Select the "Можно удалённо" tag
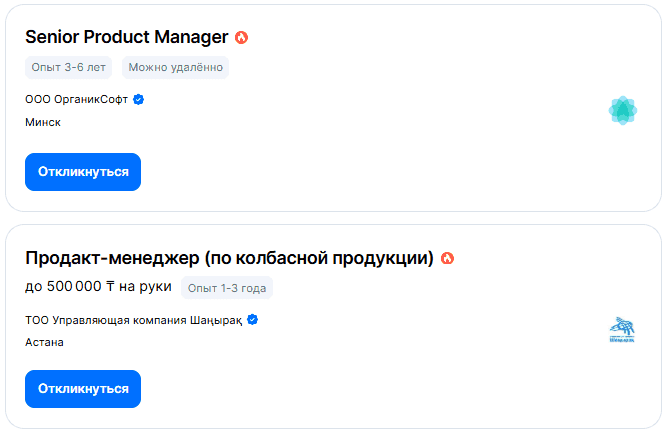 tap(175, 67)
